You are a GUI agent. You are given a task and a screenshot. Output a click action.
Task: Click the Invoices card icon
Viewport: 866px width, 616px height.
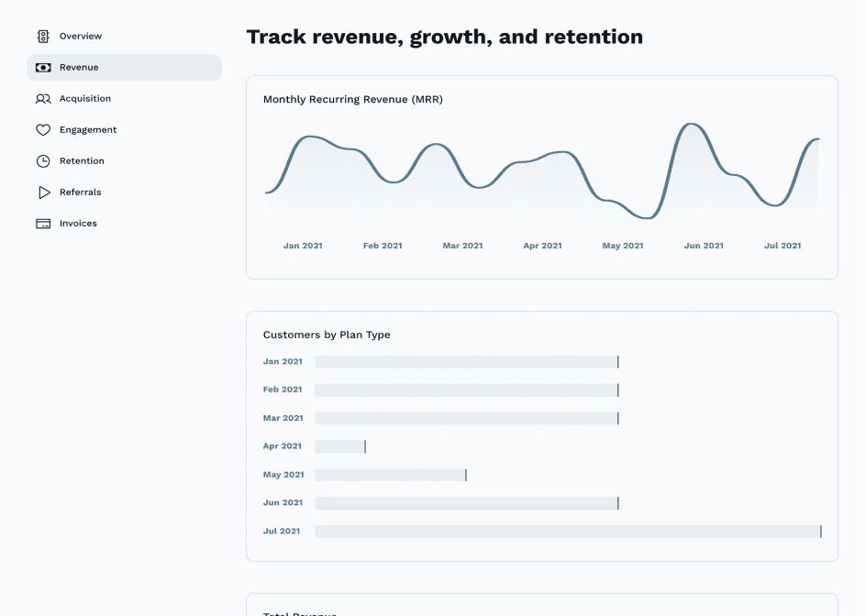[43, 224]
